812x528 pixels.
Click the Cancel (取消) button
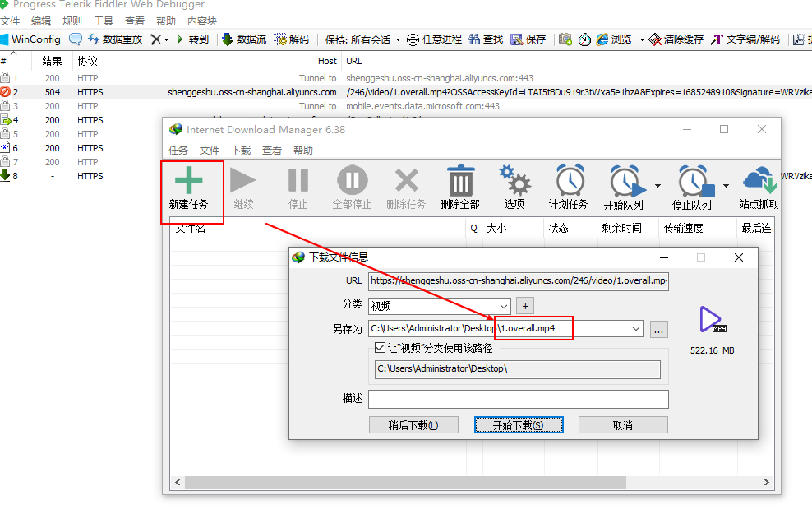pos(623,425)
